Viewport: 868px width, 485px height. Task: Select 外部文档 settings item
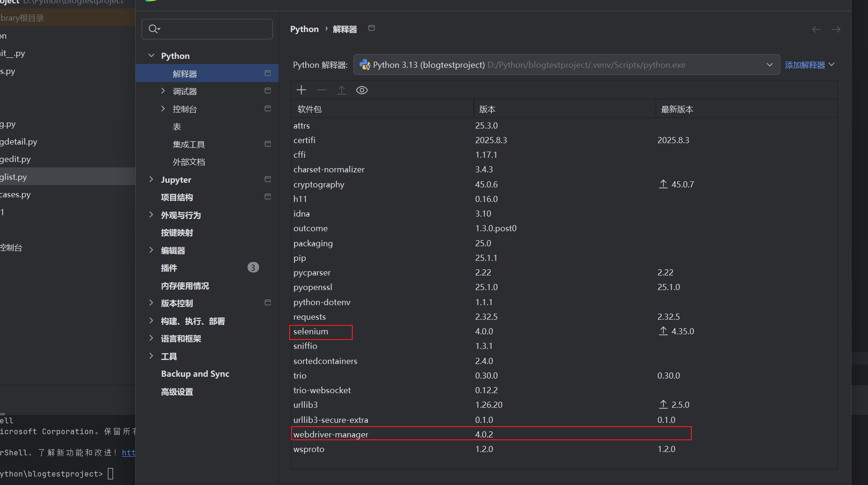tap(189, 162)
